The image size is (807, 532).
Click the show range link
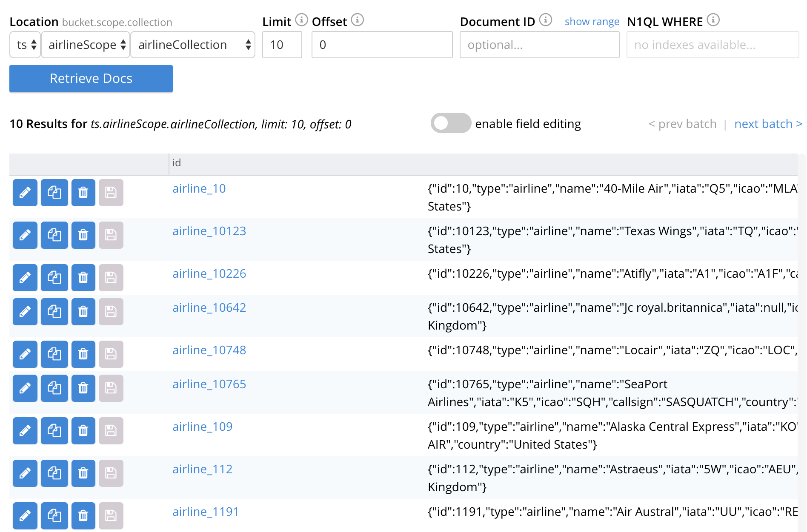pyautogui.click(x=592, y=22)
